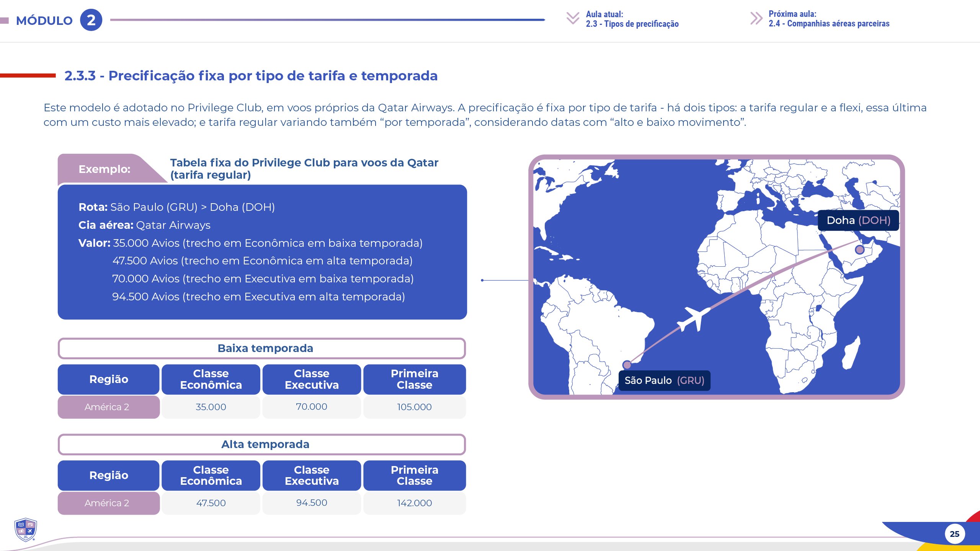Click the module progress bar line
The height and width of the screenshot is (551, 980).
point(328,20)
